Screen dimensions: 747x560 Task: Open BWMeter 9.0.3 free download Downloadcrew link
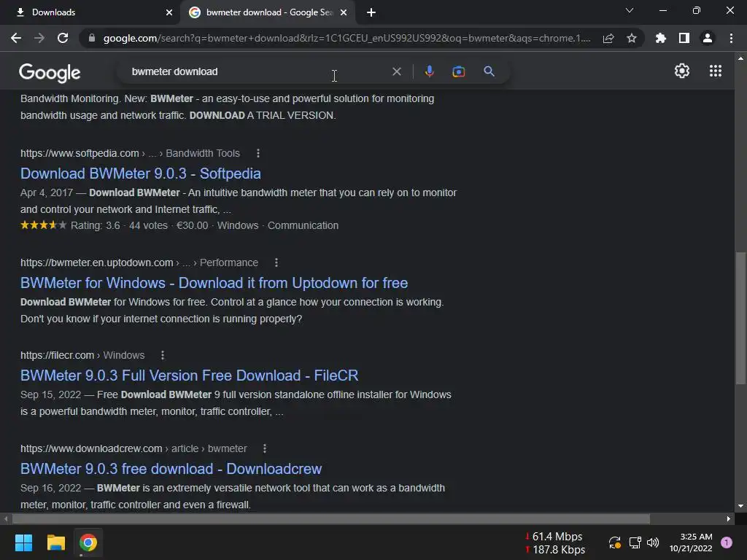171,469
